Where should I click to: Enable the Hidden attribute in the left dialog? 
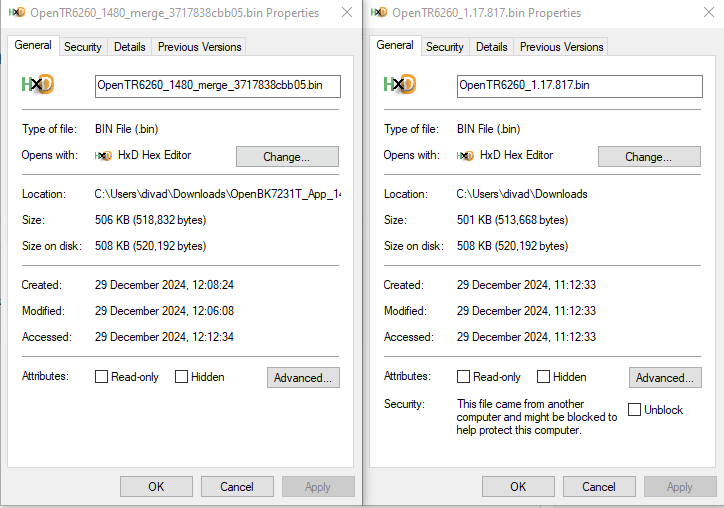coord(181,377)
